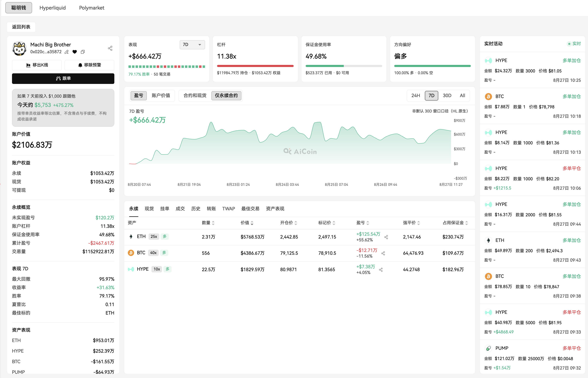Set the chart range to All

click(463, 96)
